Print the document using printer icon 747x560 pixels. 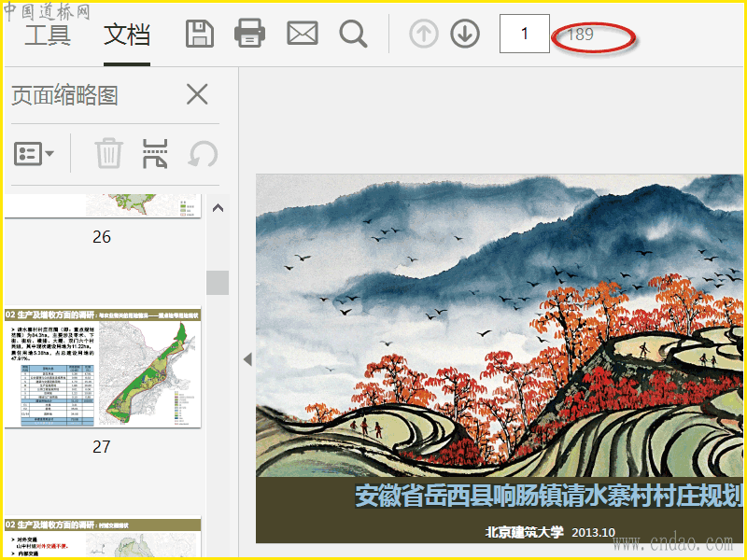coord(249,34)
